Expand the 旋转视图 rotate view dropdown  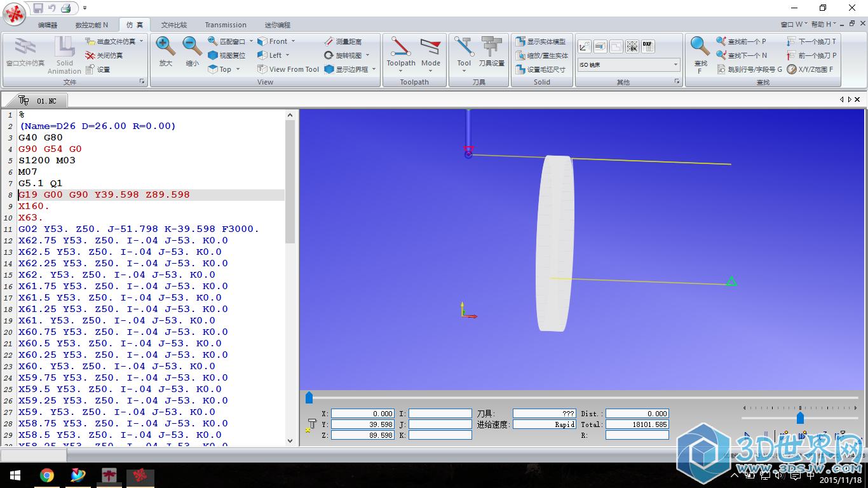pyautogui.click(x=367, y=55)
